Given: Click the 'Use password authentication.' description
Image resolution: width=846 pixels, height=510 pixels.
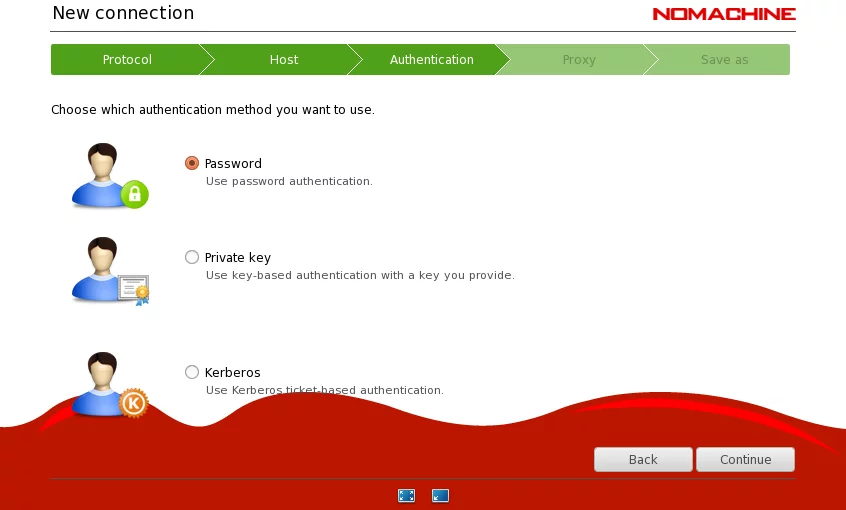Looking at the screenshot, I should tap(289, 182).
